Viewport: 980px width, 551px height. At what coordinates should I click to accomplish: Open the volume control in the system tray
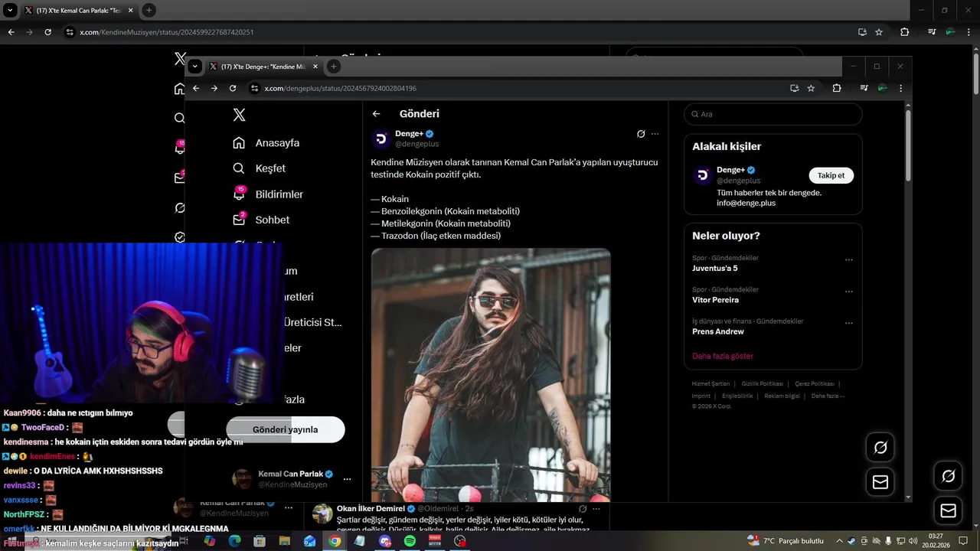point(913,541)
